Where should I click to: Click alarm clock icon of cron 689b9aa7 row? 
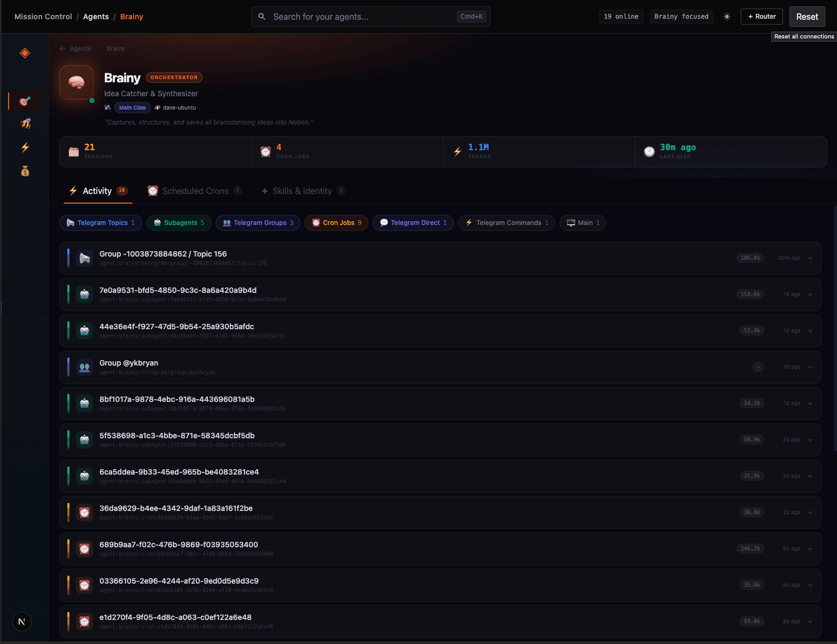(x=84, y=549)
